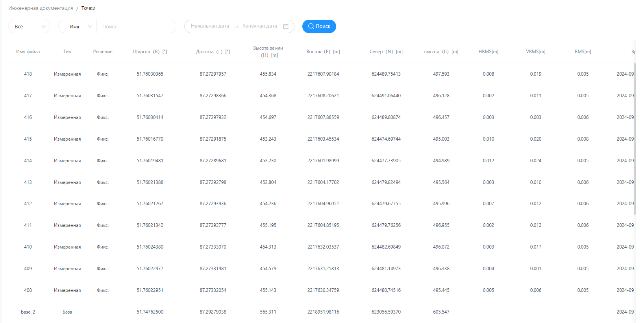Click longitude value 87.27298366
Image resolution: width=644 pixels, height=323 pixels.
point(213,96)
